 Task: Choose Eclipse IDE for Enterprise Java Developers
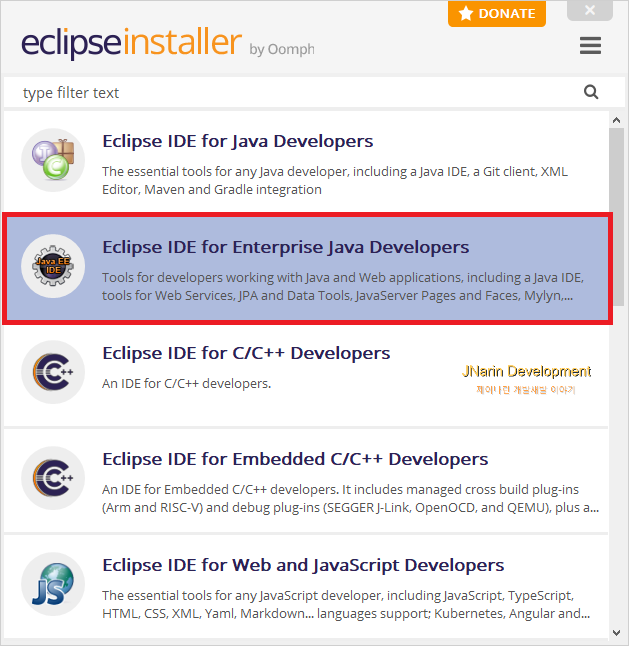285,247
